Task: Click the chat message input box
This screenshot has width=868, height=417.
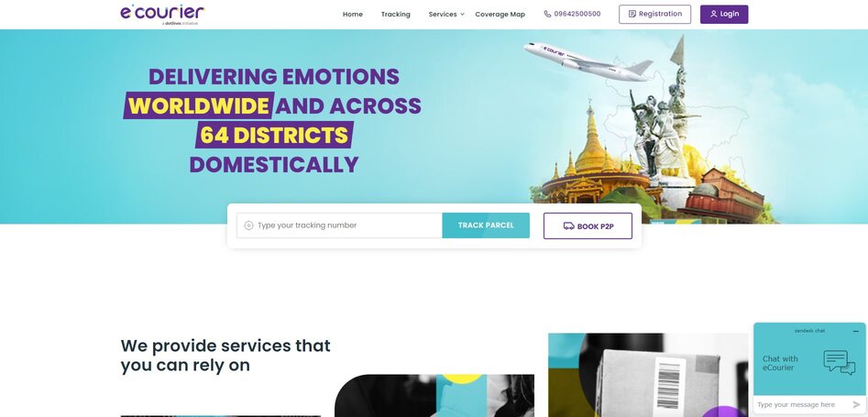Action: [x=803, y=405]
